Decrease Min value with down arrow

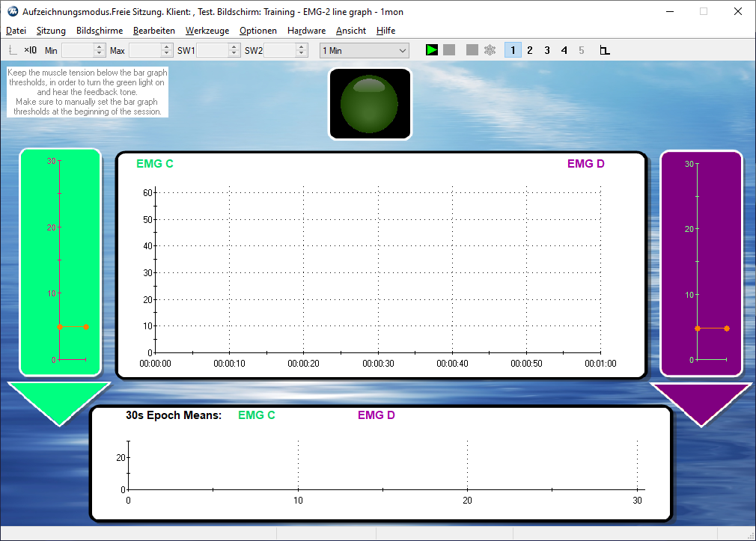[x=100, y=54]
